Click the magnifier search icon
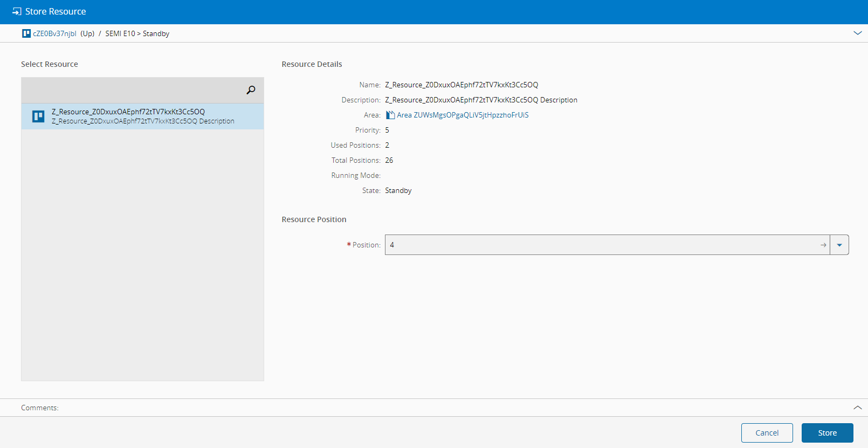Screen dimensions: 868x448 251,90
